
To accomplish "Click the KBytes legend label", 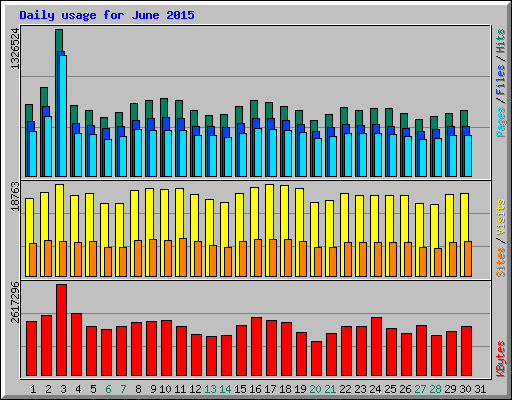I will [x=501, y=359].
